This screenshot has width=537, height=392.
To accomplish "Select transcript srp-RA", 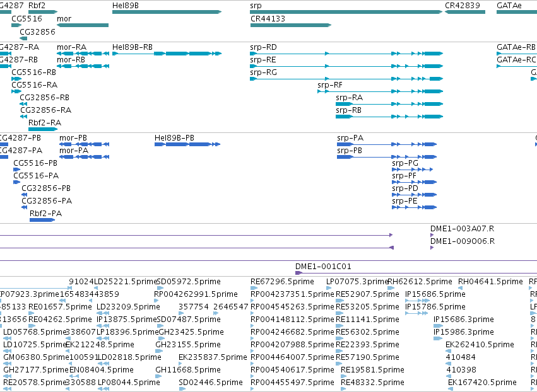I will pos(389,104).
